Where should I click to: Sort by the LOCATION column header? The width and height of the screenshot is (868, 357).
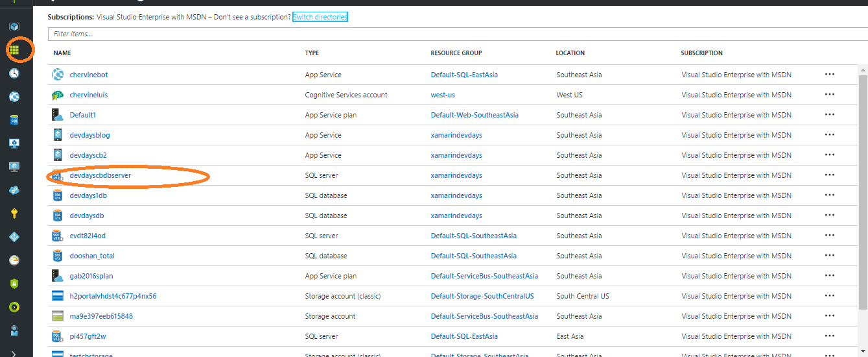click(x=570, y=53)
